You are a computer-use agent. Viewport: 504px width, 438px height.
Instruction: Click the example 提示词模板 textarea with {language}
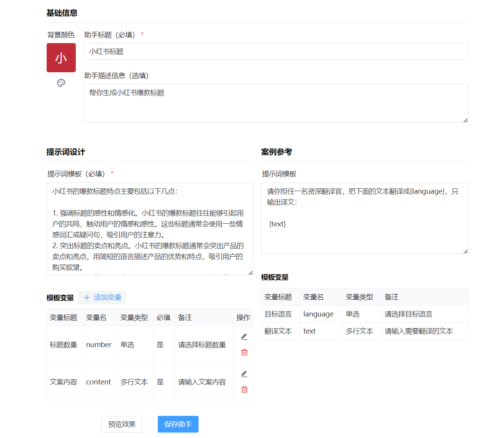point(364,218)
